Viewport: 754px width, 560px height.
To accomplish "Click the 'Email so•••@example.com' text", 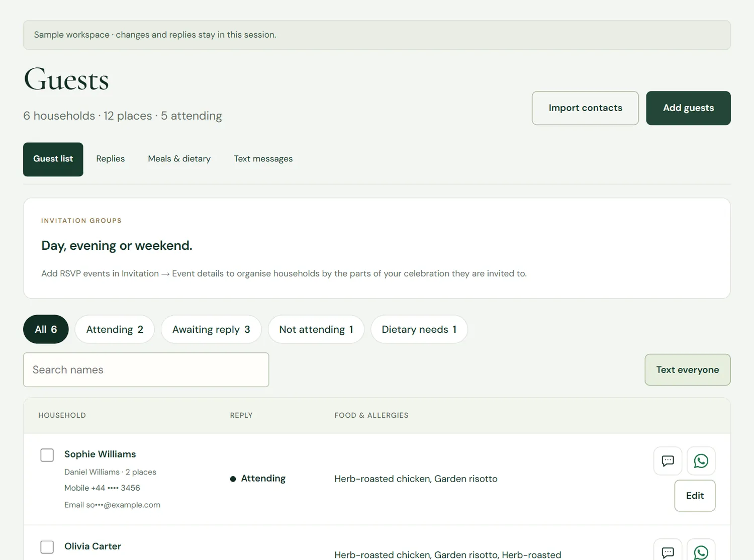I will 112,505.
